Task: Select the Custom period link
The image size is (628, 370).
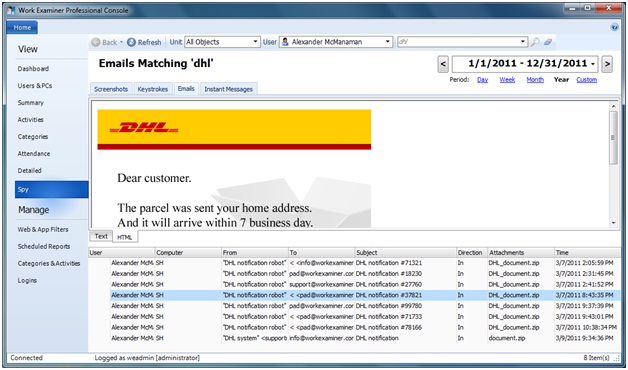Action: tap(587, 80)
